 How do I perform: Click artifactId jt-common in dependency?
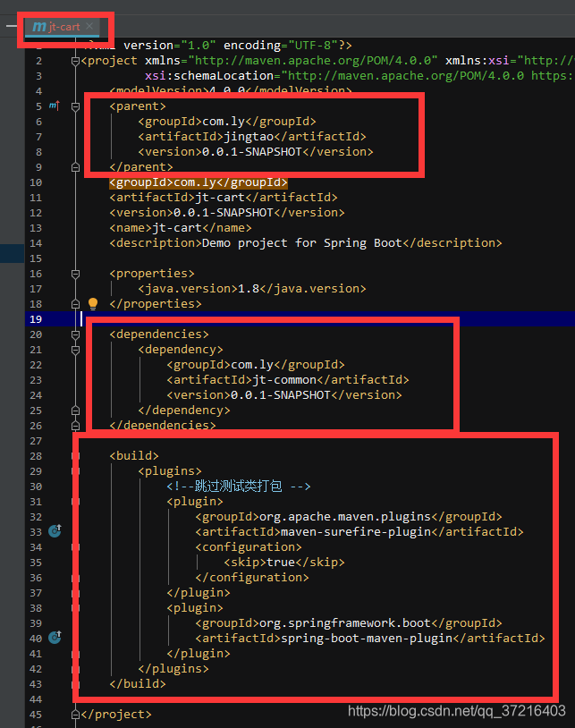pyautogui.click(x=288, y=380)
